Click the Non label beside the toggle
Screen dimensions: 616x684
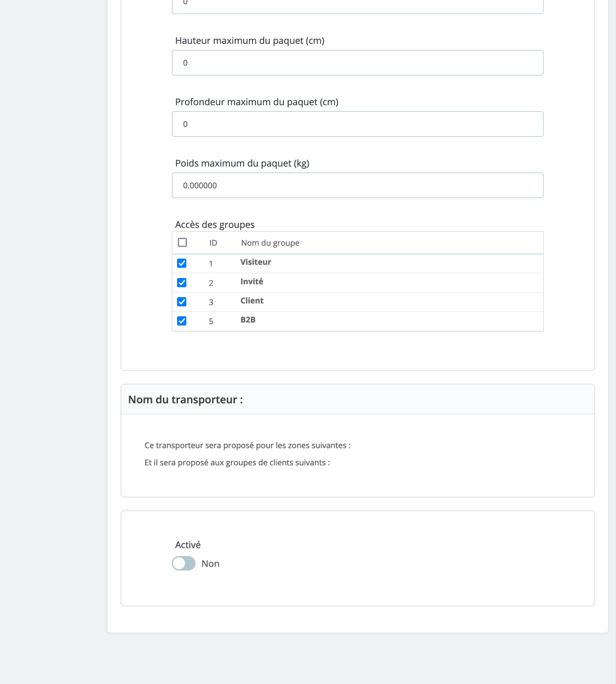tap(210, 564)
